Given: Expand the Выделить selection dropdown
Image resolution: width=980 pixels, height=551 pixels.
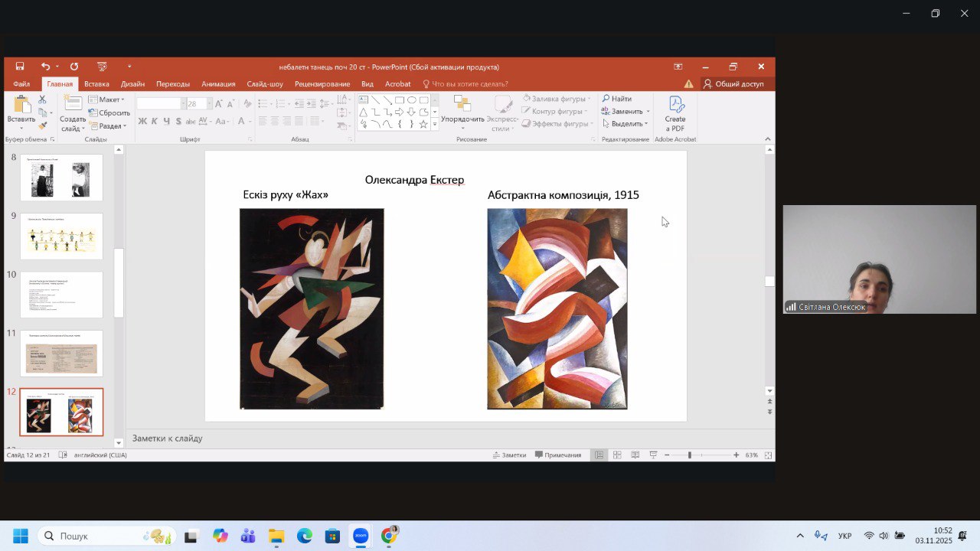Looking at the screenshot, I should pos(626,124).
